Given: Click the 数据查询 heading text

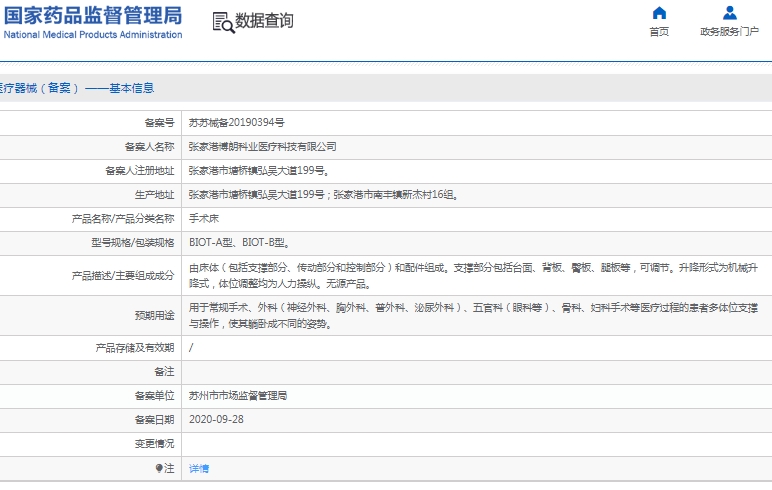Looking at the screenshot, I should (264, 21).
